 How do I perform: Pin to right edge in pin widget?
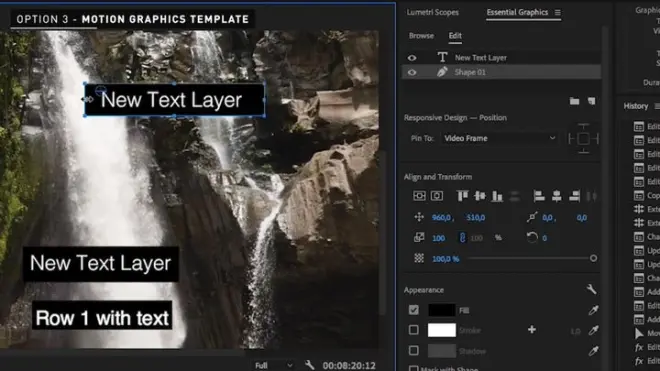[x=596, y=138]
